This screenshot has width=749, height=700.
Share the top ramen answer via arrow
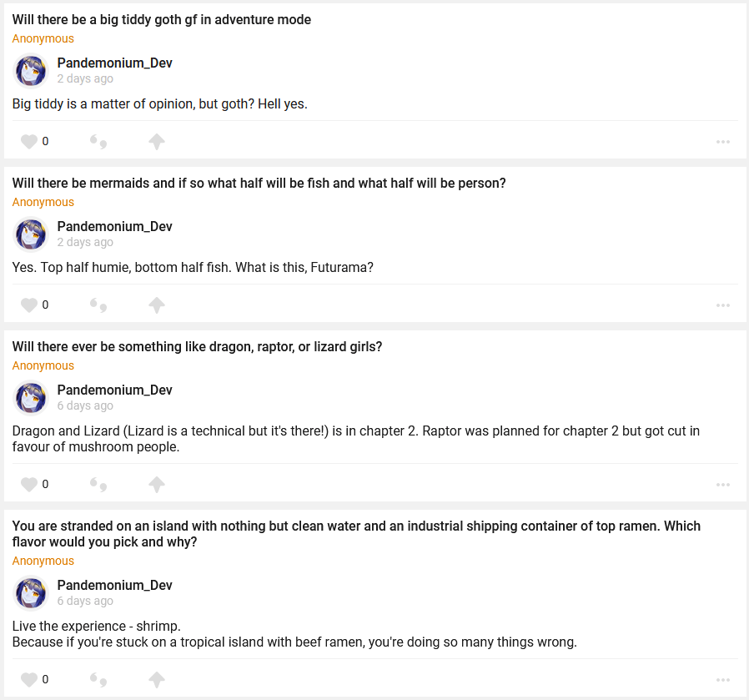click(157, 680)
